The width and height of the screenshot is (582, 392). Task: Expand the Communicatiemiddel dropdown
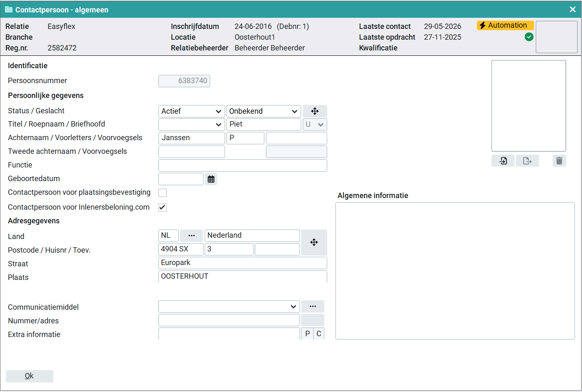[229, 306]
